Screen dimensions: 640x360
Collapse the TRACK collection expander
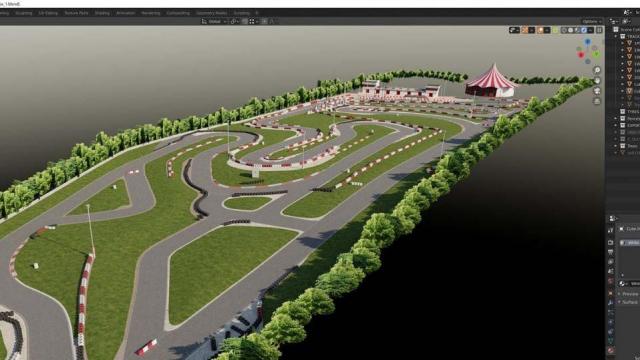(x=616, y=36)
